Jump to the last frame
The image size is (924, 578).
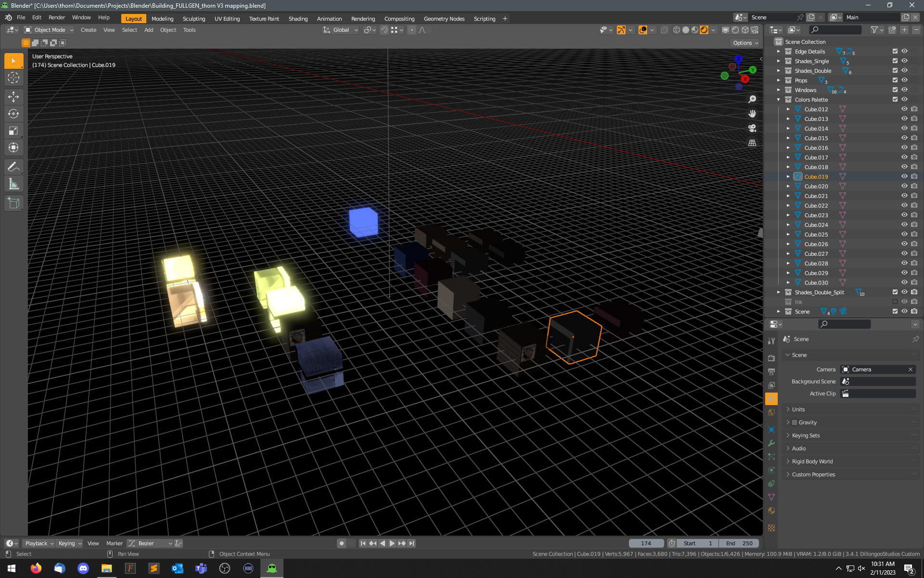411,543
